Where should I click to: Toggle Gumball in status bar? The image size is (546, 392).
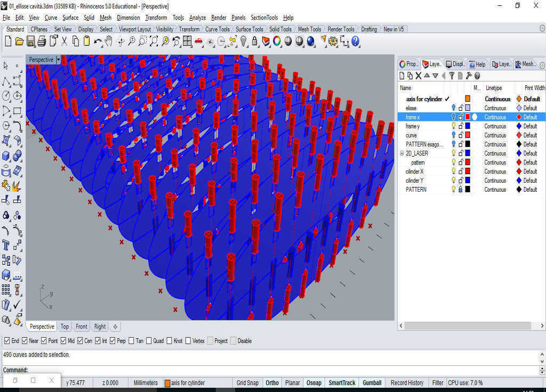click(372, 382)
